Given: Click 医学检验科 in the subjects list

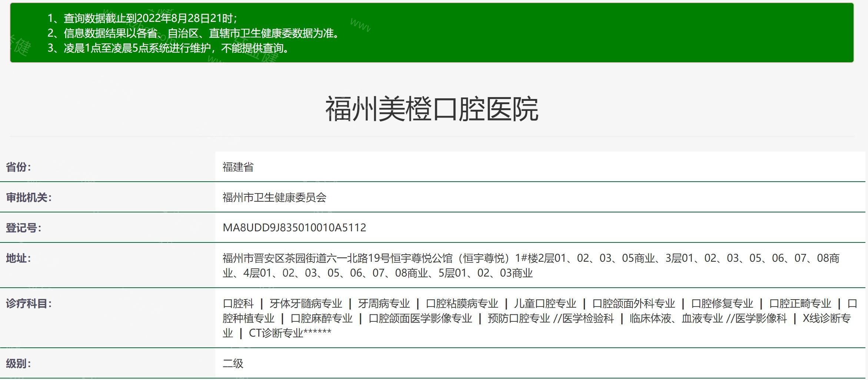Looking at the screenshot, I should point(588,318).
